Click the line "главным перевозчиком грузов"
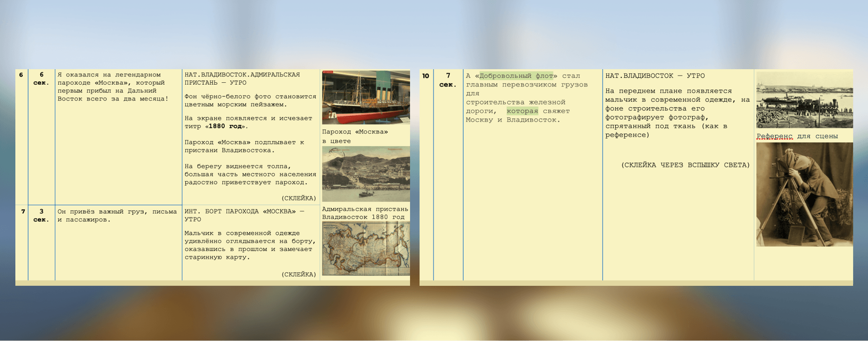 tap(527, 85)
